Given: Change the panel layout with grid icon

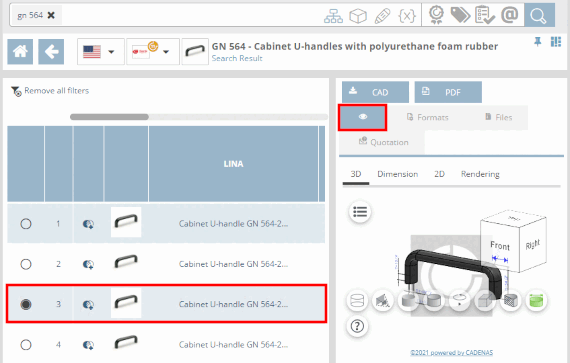Looking at the screenshot, I should [x=556, y=42].
